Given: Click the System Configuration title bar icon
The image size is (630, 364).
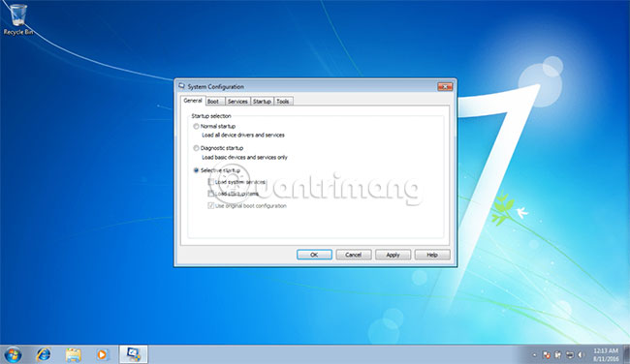Looking at the screenshot, I should pyautogui.click(x=182, y=86).
